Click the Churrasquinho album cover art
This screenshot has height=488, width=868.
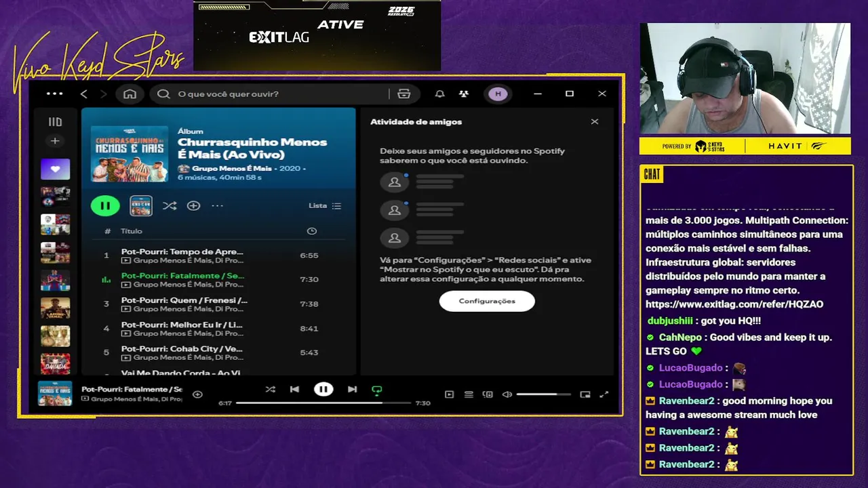click(x=130, y=153)
